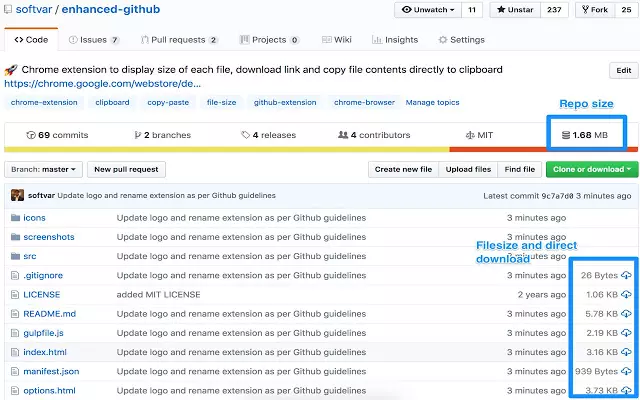The height and width of the screenshot is (400, 640).
Task: Open the Branch: master dropdown
Action: (43, 169)
